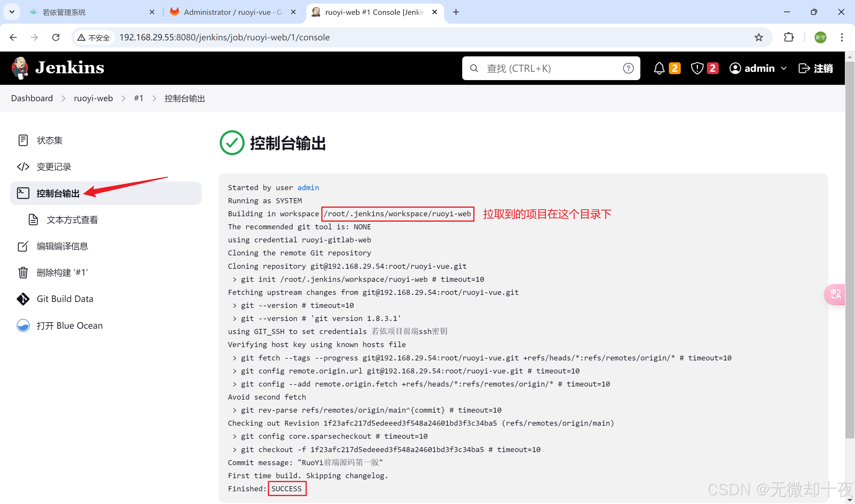This screenshot has width=855, height=504.
Task: Open the security shield warnings icon
Action: coord(697,68)
